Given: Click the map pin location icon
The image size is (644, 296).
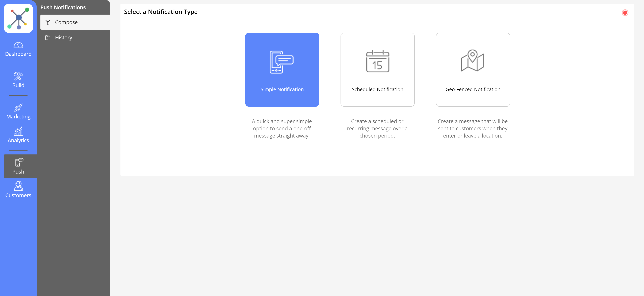Looking at the screenshot, I should point(472,61).
